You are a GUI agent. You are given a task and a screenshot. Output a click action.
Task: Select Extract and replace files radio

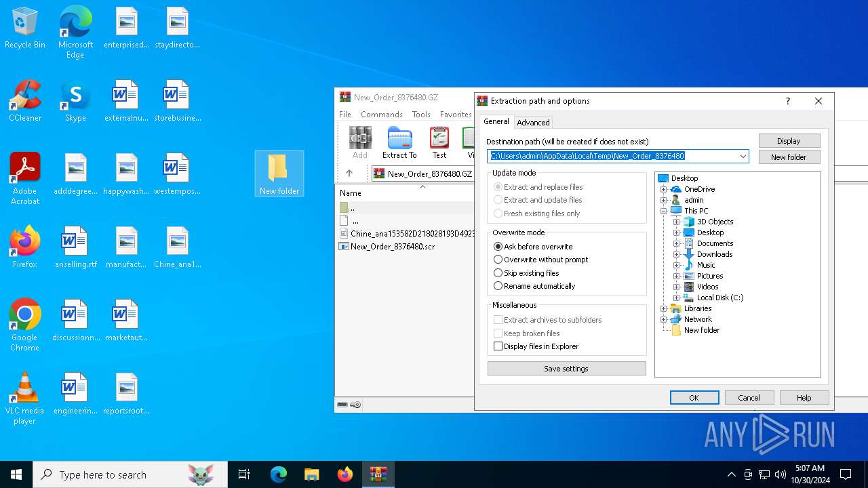pyautogui.click(x=538, y=187)
